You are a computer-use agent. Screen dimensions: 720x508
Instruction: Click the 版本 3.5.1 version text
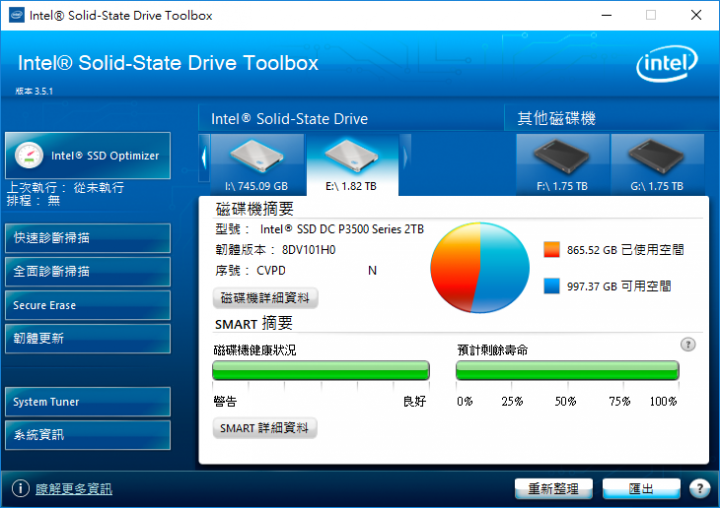pos(34,91)
